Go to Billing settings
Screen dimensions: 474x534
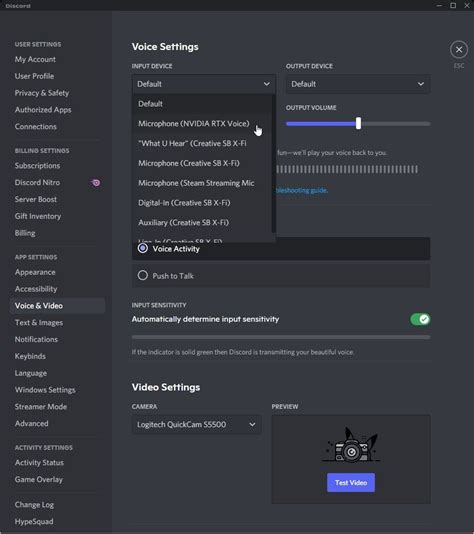tap(25, 233)
